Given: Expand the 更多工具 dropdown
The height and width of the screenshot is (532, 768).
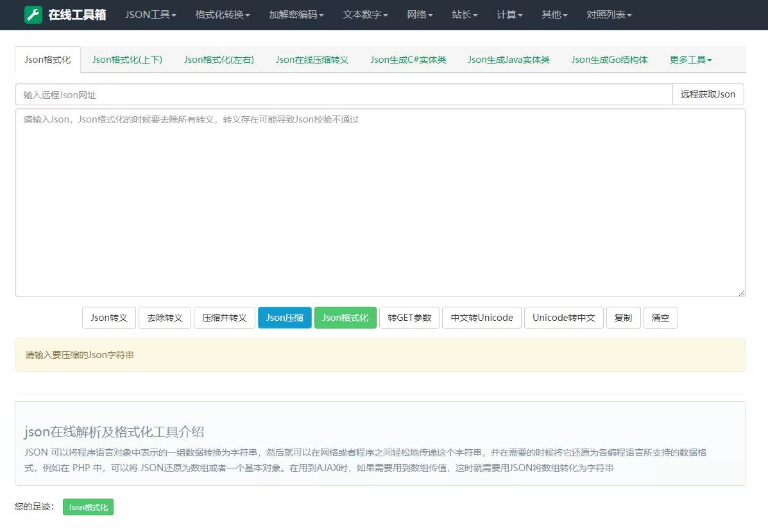Looking at the screenshot, I should point(690,59).
